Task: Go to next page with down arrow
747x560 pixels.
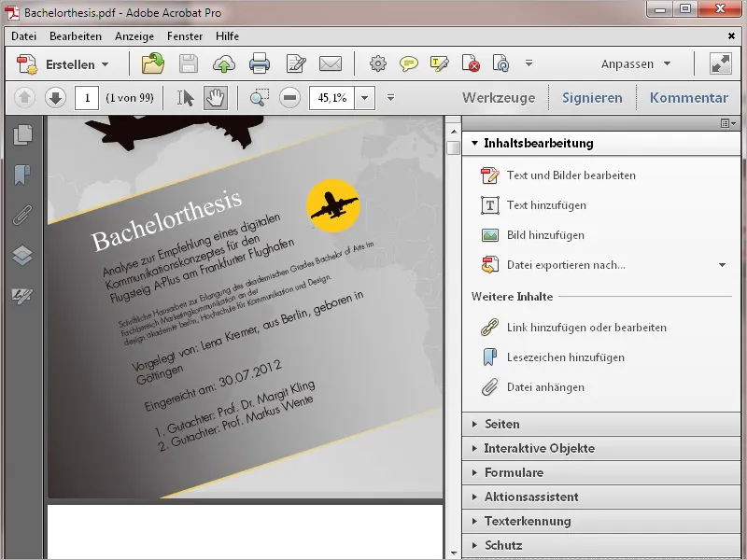Action: [x=55, y=98]
